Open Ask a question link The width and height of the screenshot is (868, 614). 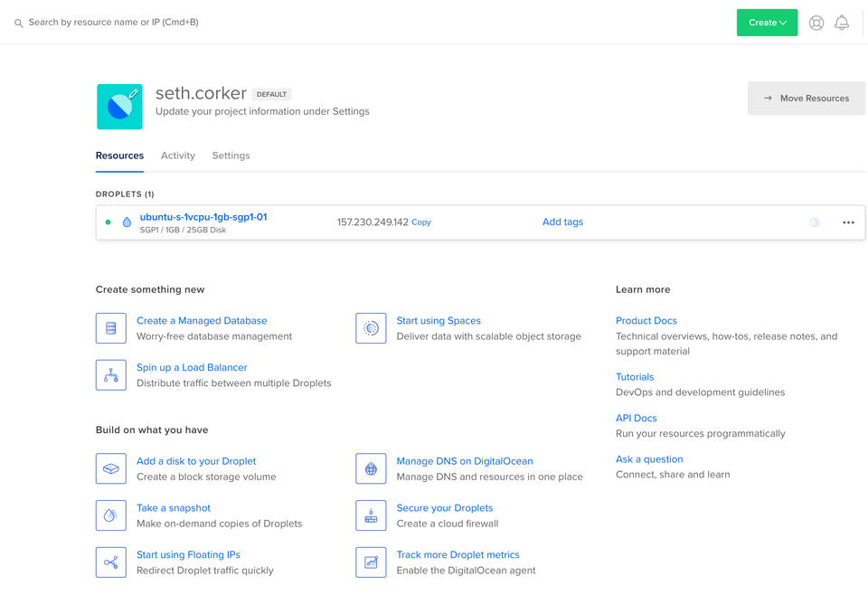tap(649, 459)
